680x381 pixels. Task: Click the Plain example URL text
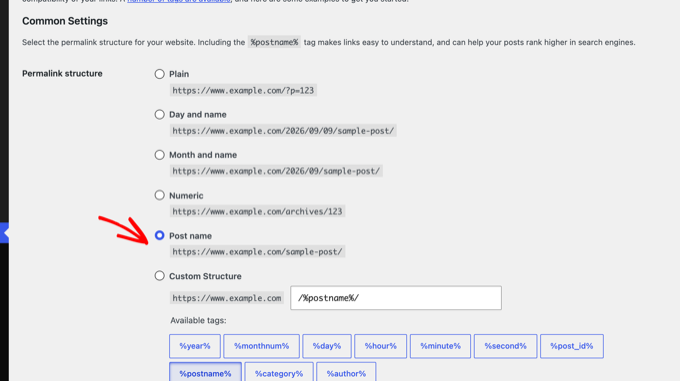tap(243, 90)
